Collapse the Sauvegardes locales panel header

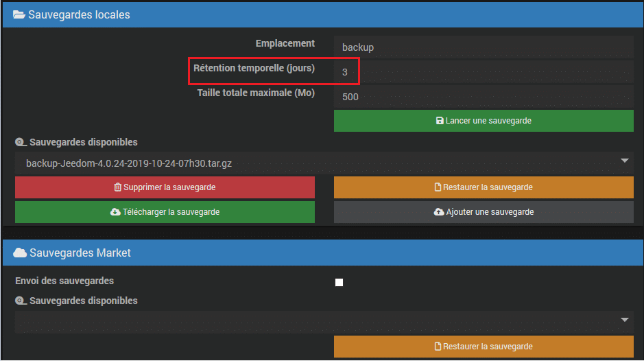[323, 15]
